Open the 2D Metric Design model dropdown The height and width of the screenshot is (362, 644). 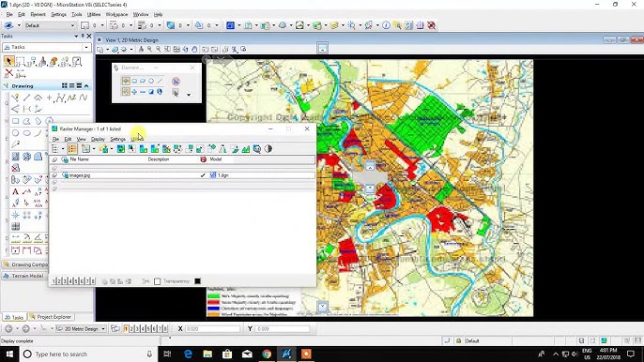click(81, 329)
